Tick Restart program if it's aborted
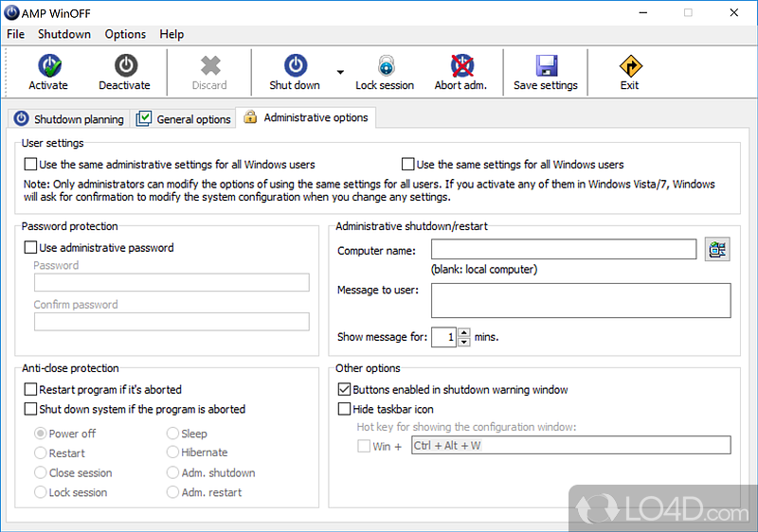This screenshot has height=532, width=758. click(x=31, y=389)
